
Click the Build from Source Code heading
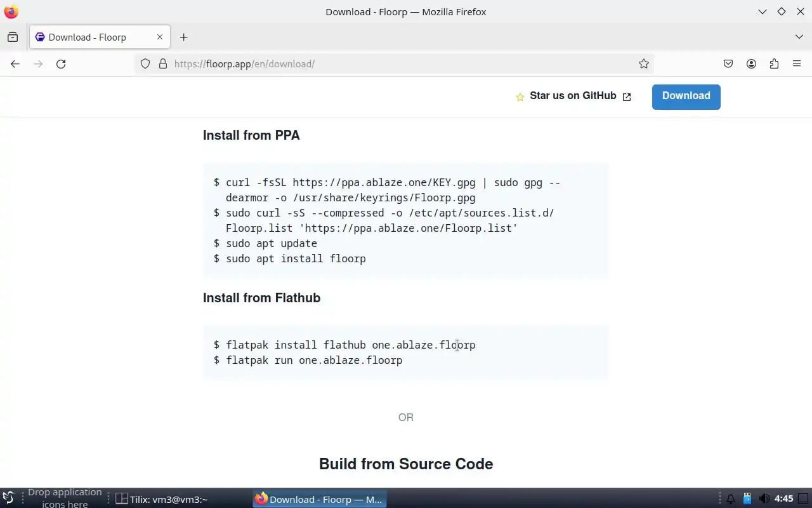(x=406, y=464)
